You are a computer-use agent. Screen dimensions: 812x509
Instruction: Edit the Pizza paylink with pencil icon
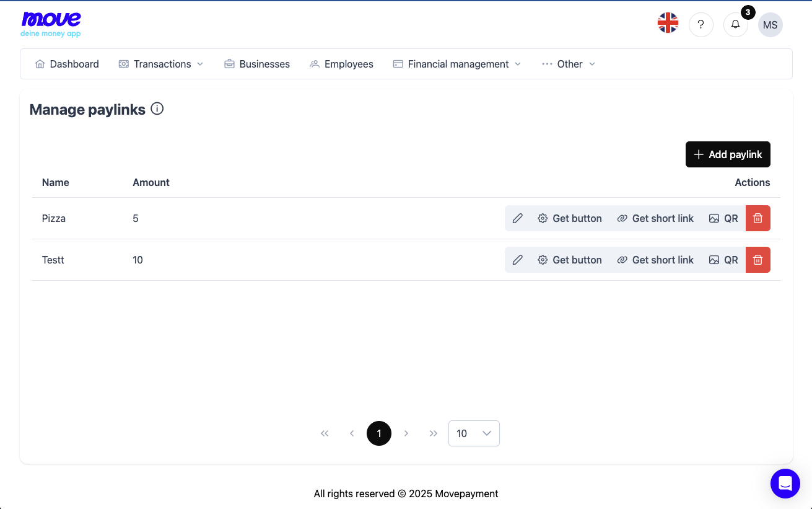coord(518,218)
